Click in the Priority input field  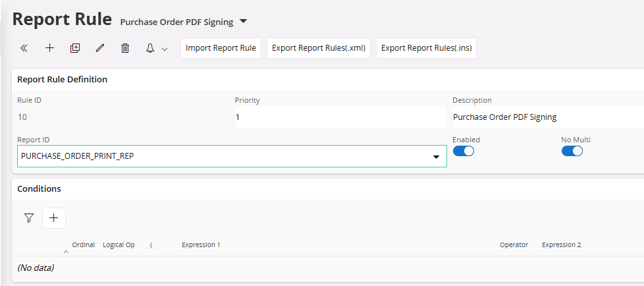tap(340, 117)
